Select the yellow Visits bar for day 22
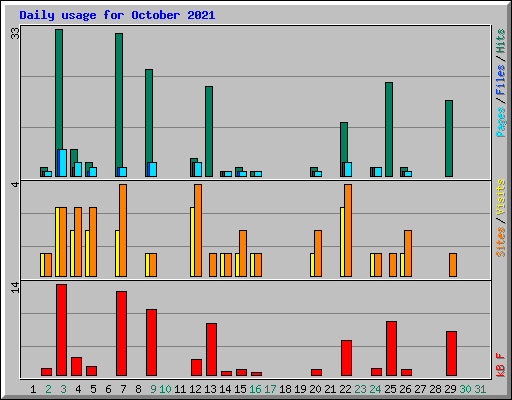512x400 pixels. point(342,242)
